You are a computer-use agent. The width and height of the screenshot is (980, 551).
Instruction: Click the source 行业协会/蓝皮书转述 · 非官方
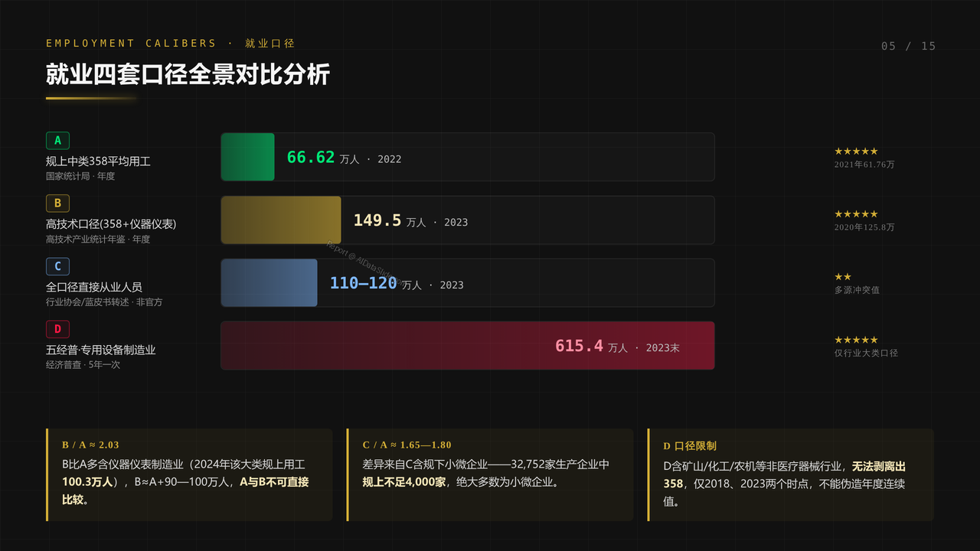pyautogui.click(x=104, y=302)
